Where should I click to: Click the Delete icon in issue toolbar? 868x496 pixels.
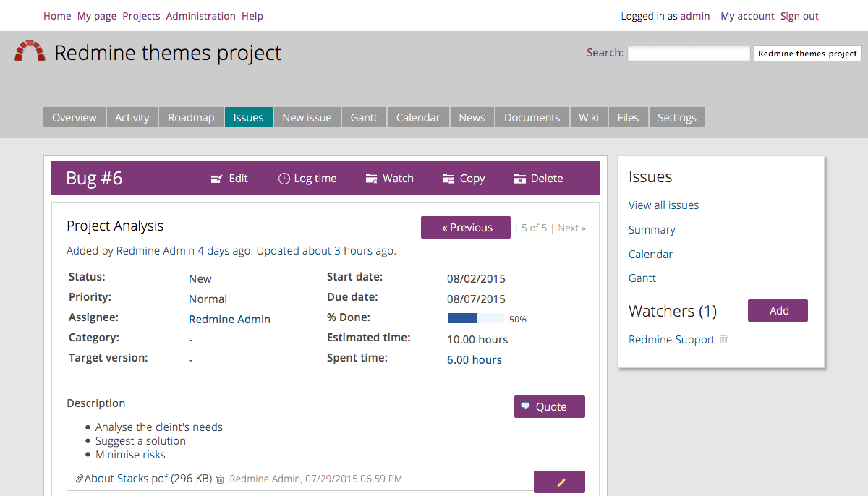(519, 179)
